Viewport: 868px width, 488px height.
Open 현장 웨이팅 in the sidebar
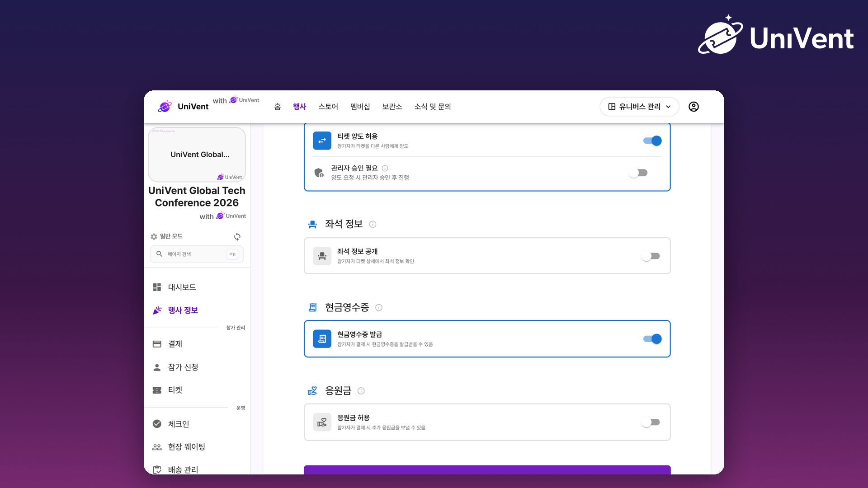click(x=197, y=447)
